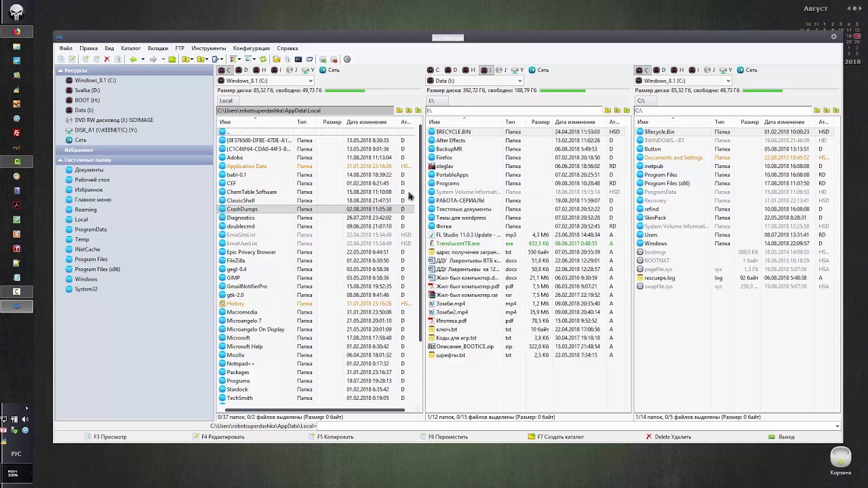Select Roaming in the system folders list

[85, 209]
